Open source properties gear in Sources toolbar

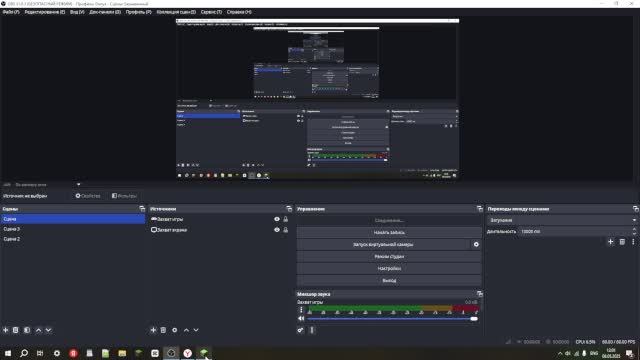click(x=175, y=330)
